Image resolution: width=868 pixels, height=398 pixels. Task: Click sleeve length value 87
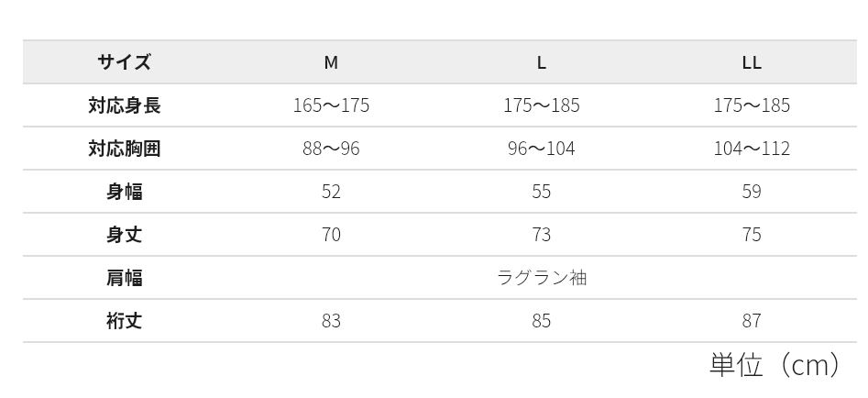[752, 321]
